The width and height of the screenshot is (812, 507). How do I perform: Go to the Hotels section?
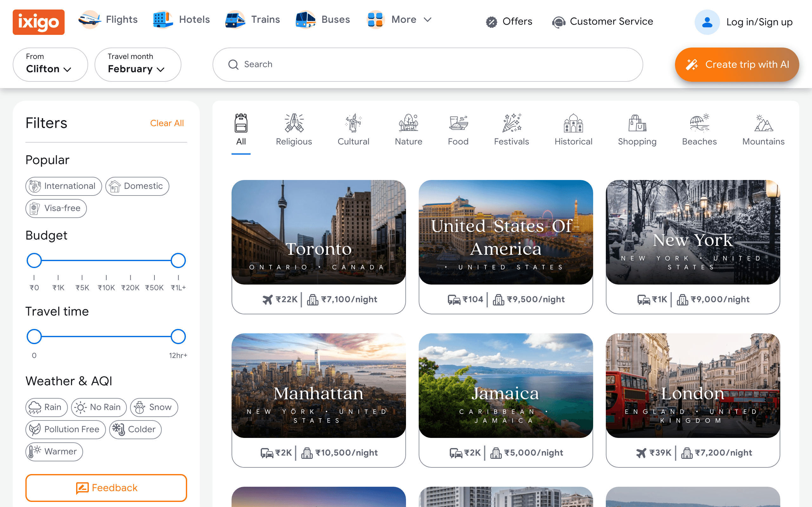tap(181, 19)
